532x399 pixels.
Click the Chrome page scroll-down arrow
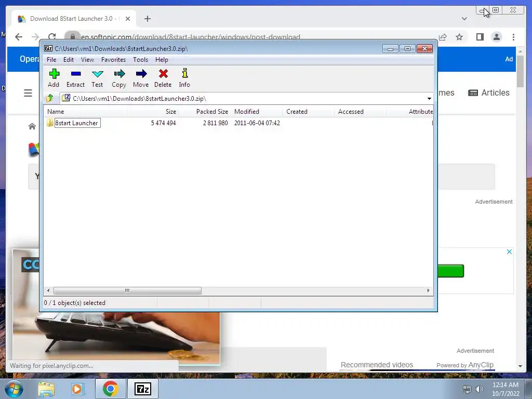[520, 366]
